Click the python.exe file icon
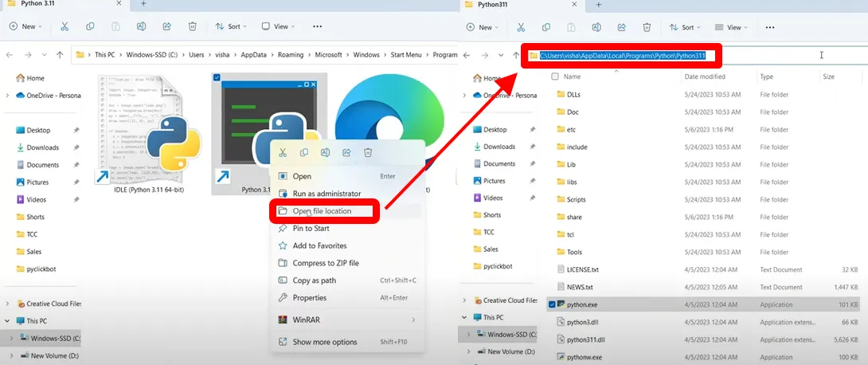868x365 pixels. (561, 304)
